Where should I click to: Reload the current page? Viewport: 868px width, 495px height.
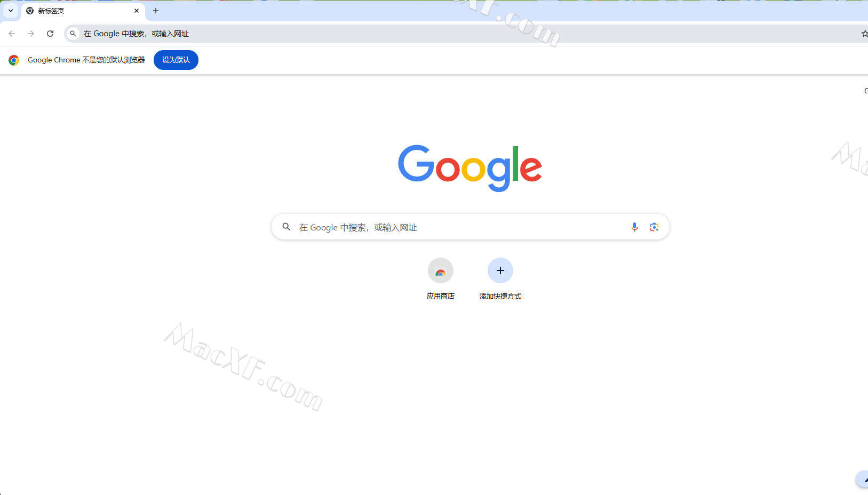coord(50,34)
